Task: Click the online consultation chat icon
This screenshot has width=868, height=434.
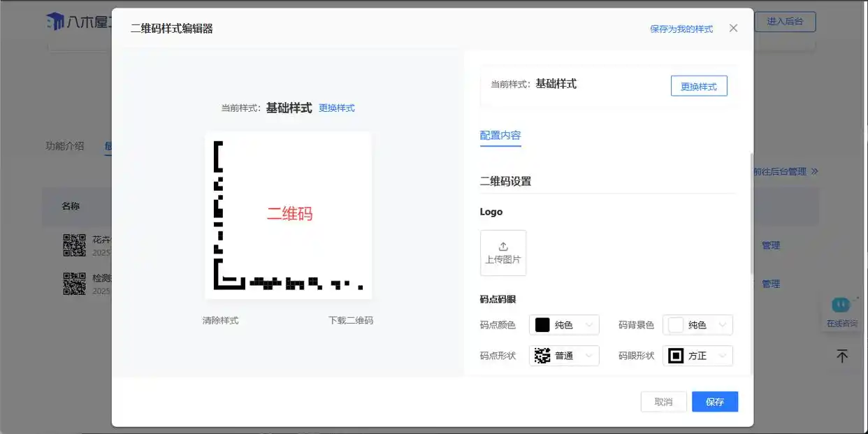Action: (841, 305)
